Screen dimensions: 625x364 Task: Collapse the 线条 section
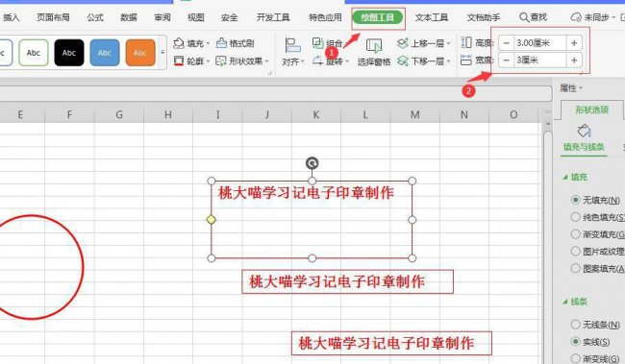564,302
